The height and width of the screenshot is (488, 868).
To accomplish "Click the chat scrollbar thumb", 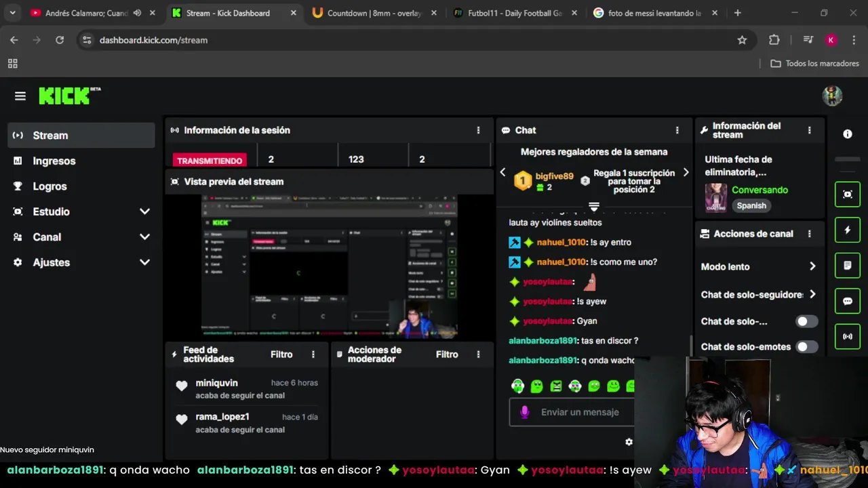I will [x=691, y=344].
